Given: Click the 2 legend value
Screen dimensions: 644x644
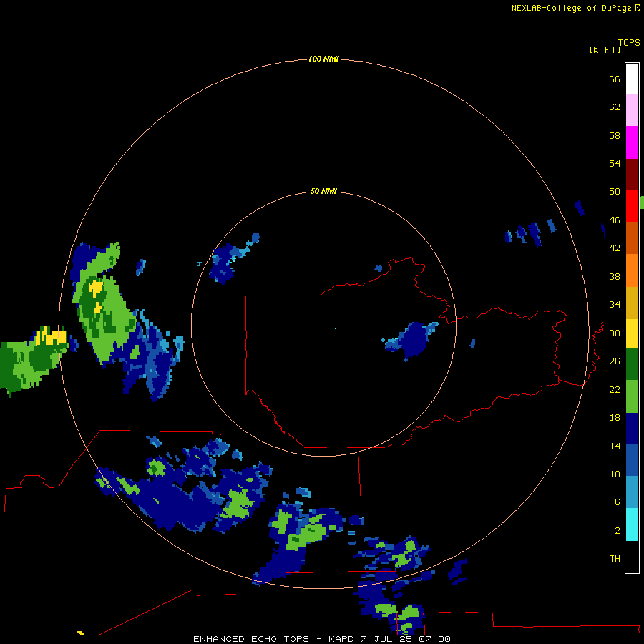Looking at the screenshot, I should 617,530.
